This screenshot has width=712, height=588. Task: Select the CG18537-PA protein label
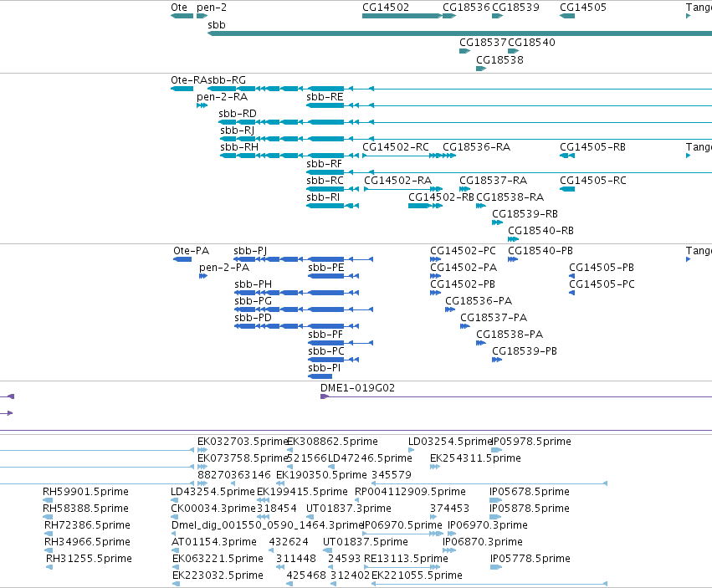(x=494, y=319)
